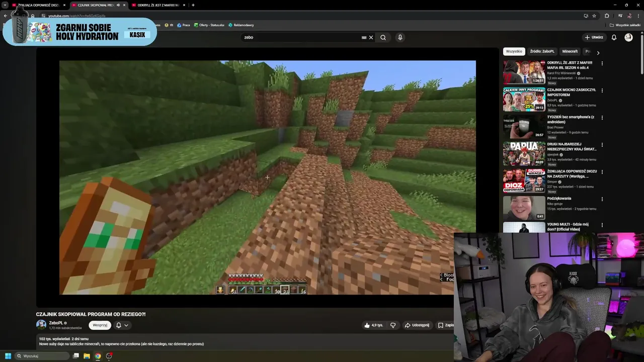
Task: Open the Praca bookmark
Action: [x=183, y=25]
